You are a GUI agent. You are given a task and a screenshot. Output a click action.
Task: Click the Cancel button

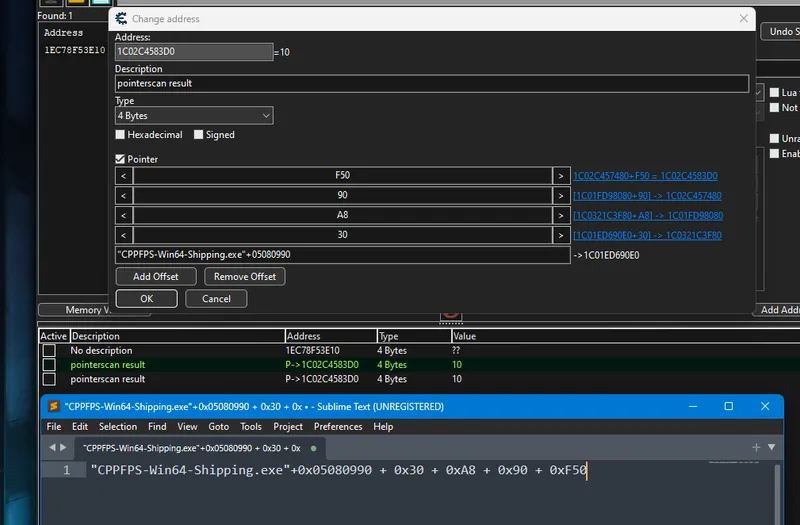[x=216, y=299]
